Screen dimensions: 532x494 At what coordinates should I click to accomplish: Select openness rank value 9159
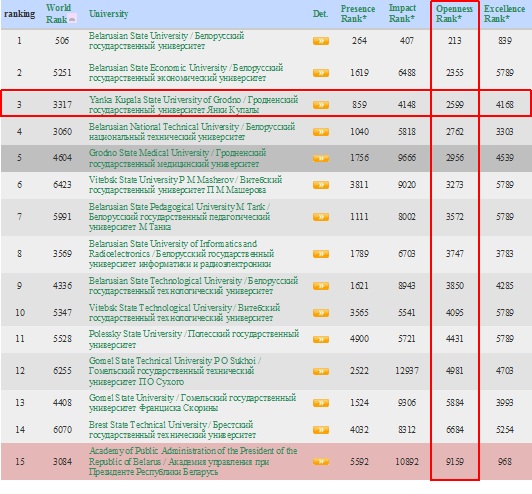(454, 461)
